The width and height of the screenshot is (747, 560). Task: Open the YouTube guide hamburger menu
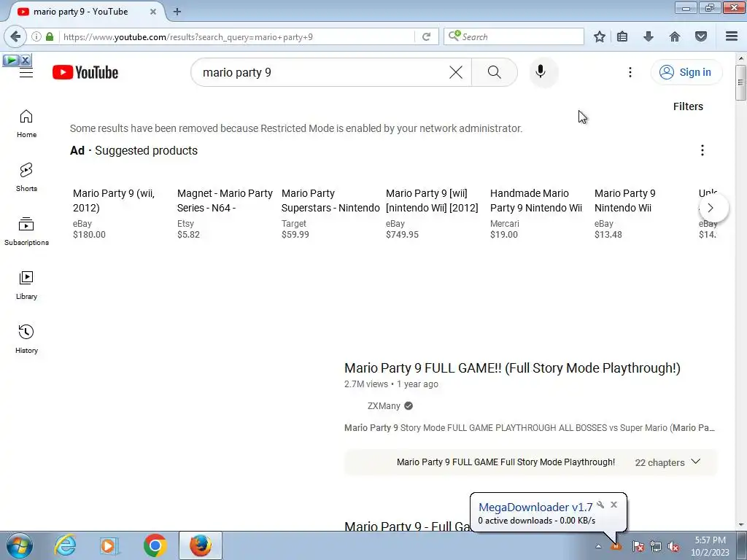[26, 72]
